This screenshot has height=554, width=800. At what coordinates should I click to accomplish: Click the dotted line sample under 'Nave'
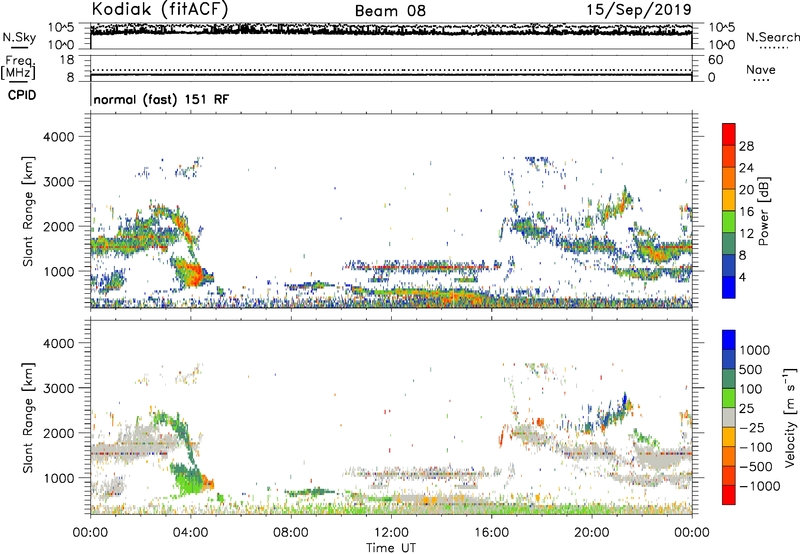pyautogui.click(x=761, y=80)
